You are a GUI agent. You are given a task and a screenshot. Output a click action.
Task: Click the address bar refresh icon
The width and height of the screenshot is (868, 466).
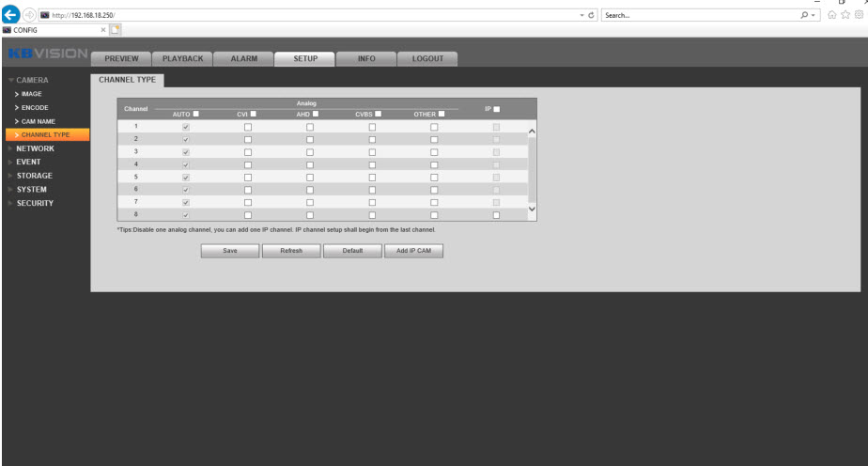point(593,15)
